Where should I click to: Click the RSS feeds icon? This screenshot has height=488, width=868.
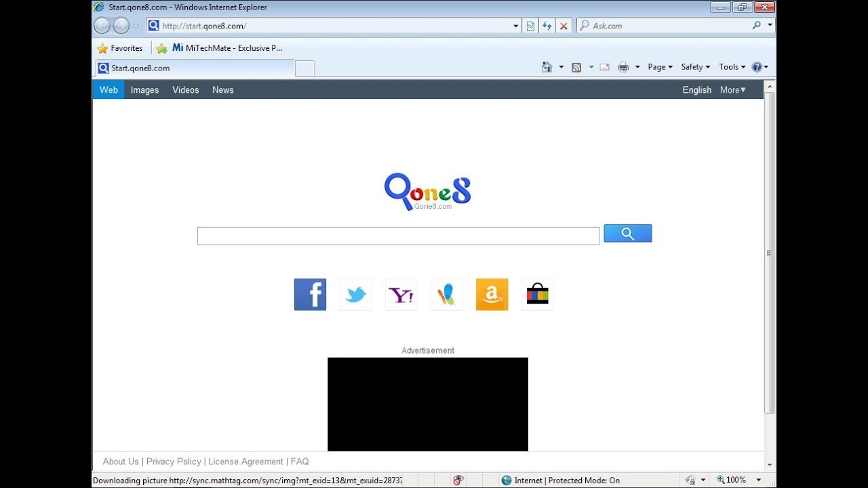(x=576, y=67)
